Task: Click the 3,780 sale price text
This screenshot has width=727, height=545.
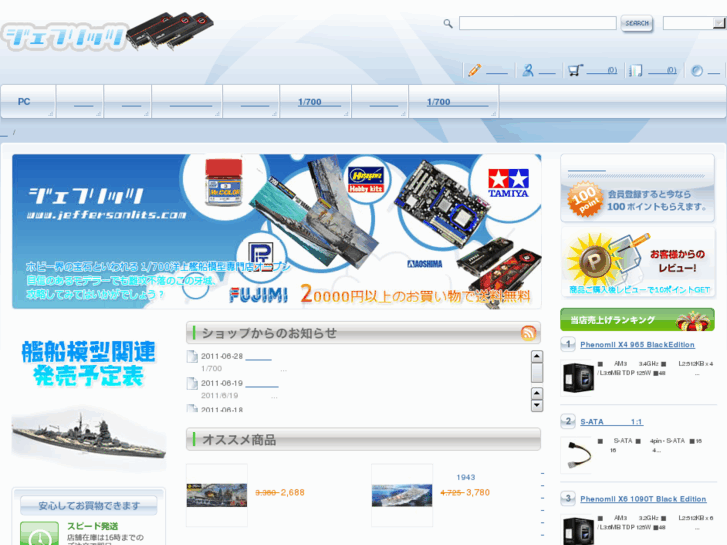Action: pyautogui.click(x=478, y=492)
